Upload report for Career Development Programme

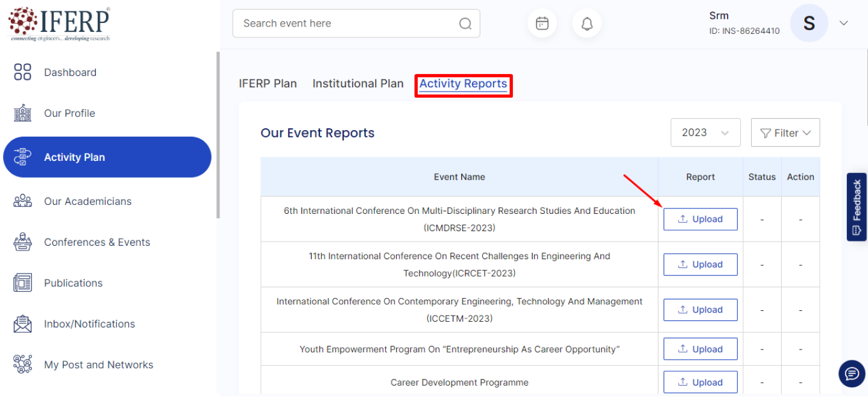tap(700, 382)
